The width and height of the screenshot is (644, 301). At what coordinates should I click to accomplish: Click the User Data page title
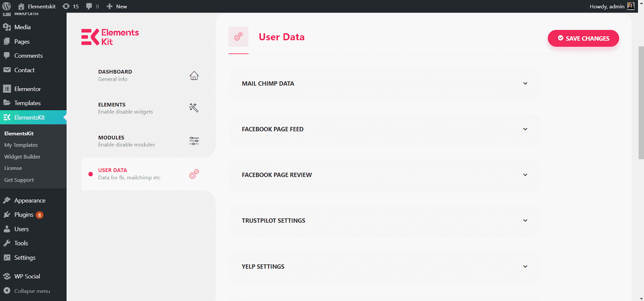(282, 37)
